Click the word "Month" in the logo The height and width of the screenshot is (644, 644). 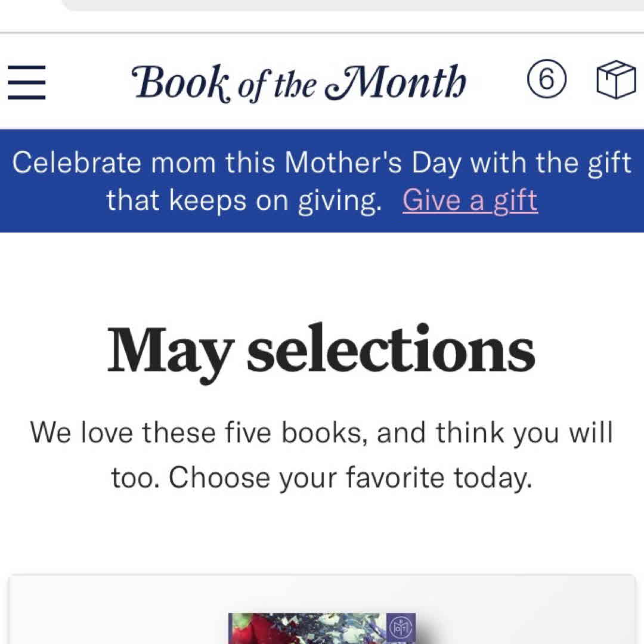pyautogui.click(x=396, y=82)
